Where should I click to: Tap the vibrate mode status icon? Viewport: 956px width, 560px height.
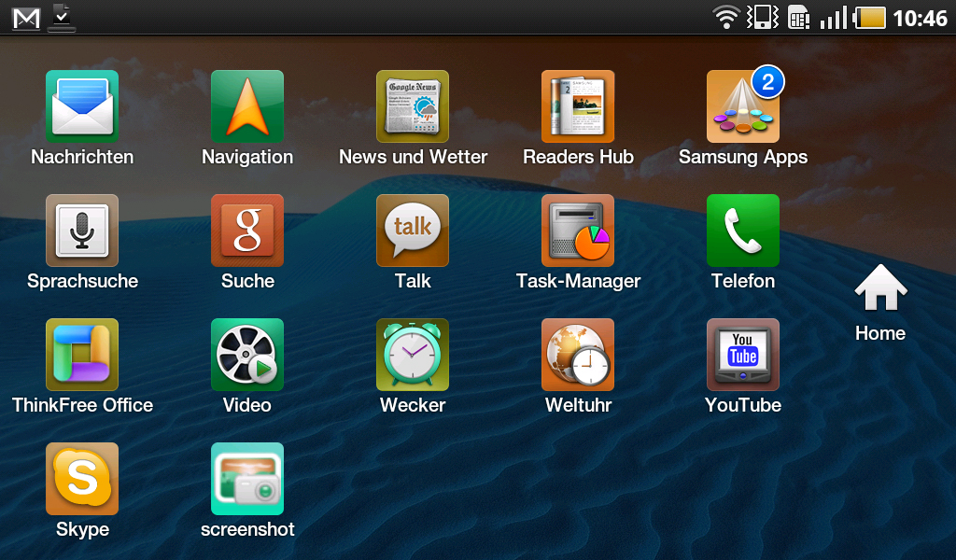point(763,17)
